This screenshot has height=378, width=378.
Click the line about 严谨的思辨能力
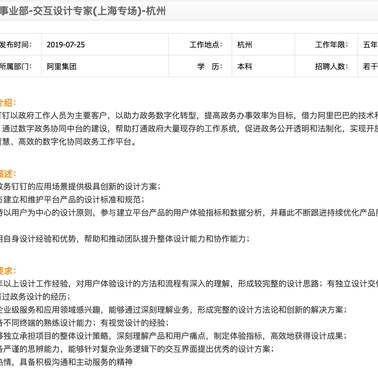click(137, 349)
